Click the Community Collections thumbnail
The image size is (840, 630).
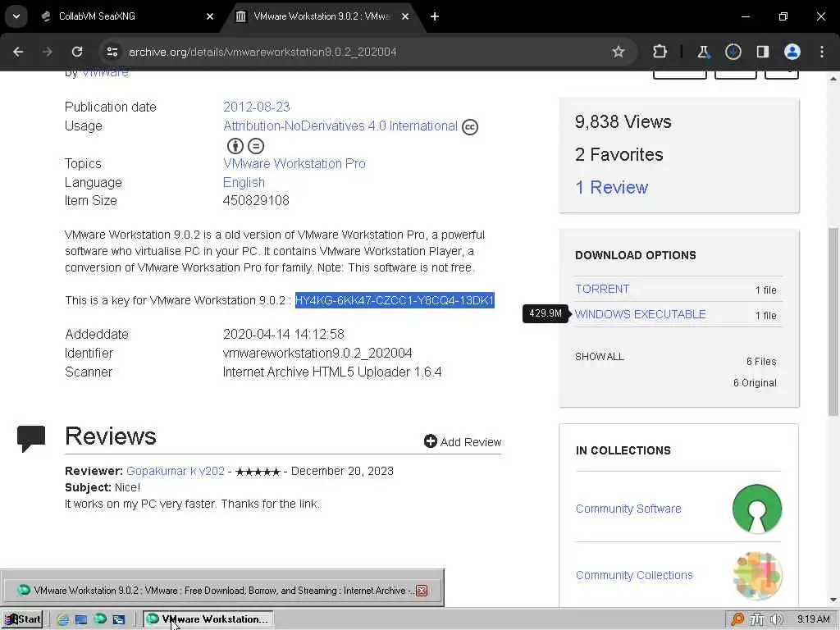click(x=757, y=575)
